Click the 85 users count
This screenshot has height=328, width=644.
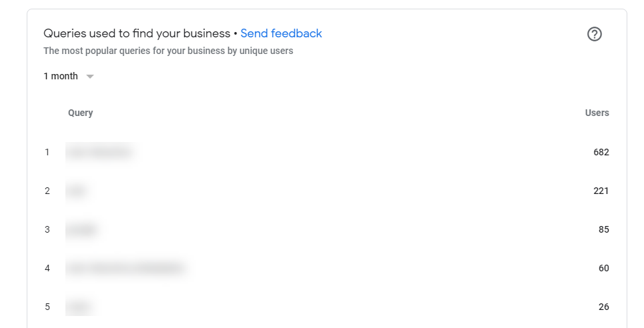click(604, 229)
